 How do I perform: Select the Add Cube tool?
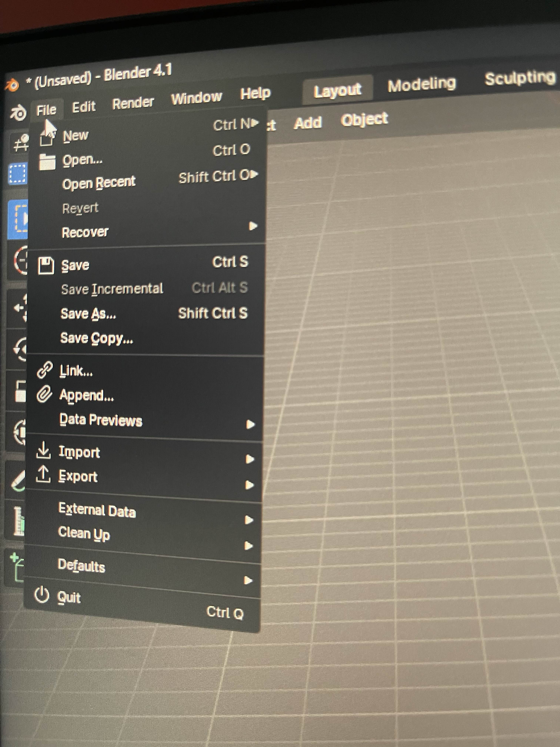click(x=17, y=567)
